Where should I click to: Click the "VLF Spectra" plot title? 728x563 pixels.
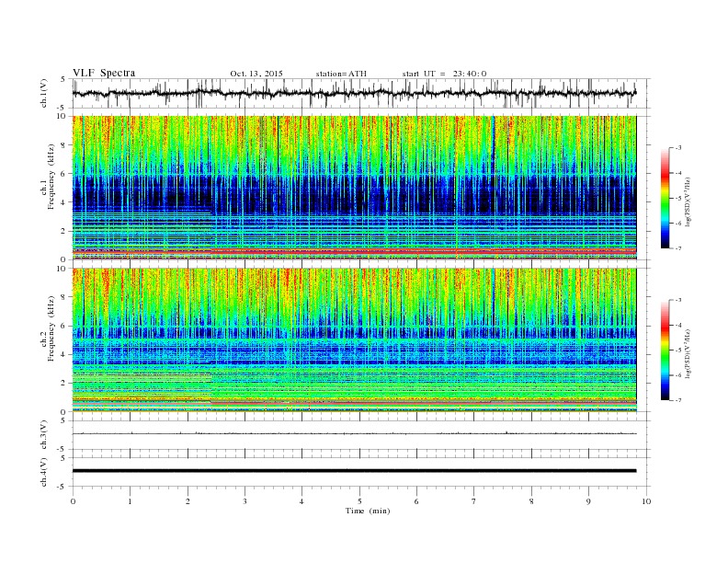pos(104,73)
